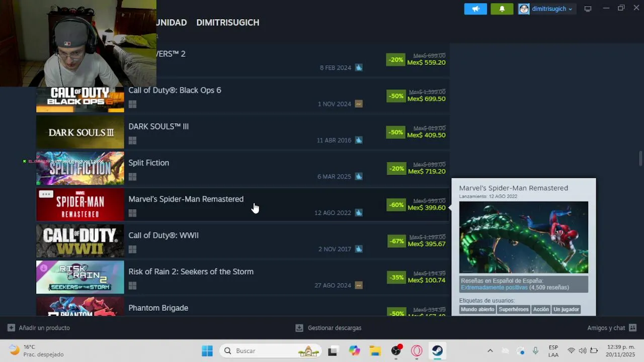This screenshot has width=644, height=362.
Task: Select the DARK SOULS™ III title
Action: coord(158,127)
